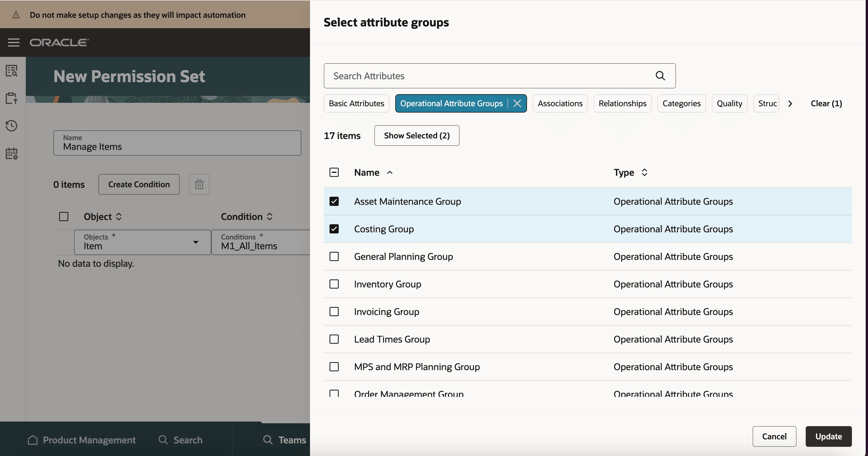The height and width of the screenshot is (456, 868).
Task: Click the Oracle logo
Action: (59, 42)
